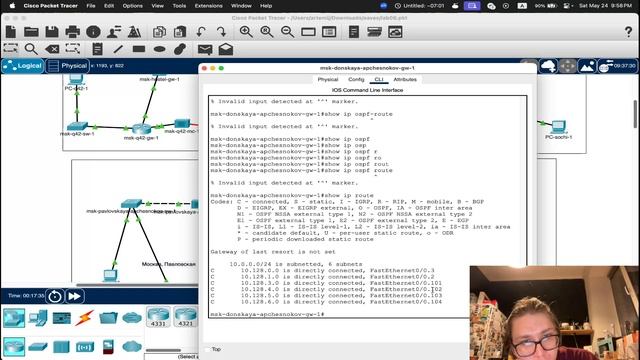
Task: Open the Options menu
Action: tap(133, 6)
